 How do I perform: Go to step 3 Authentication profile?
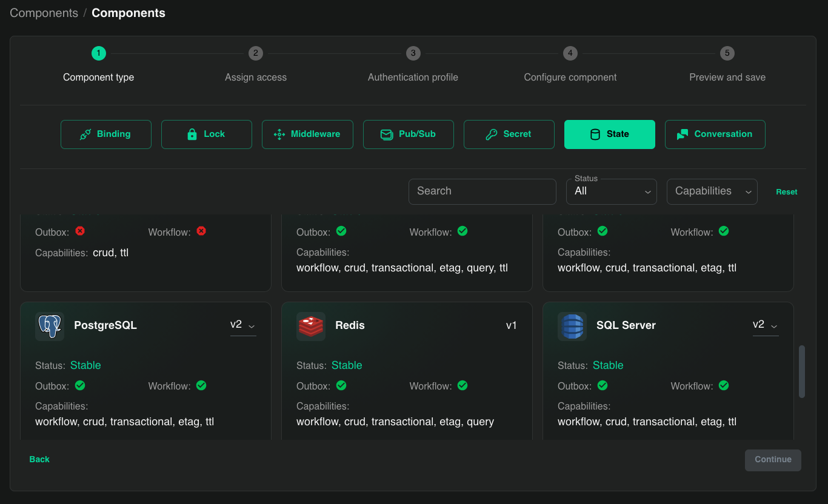(x=413, y=65)
